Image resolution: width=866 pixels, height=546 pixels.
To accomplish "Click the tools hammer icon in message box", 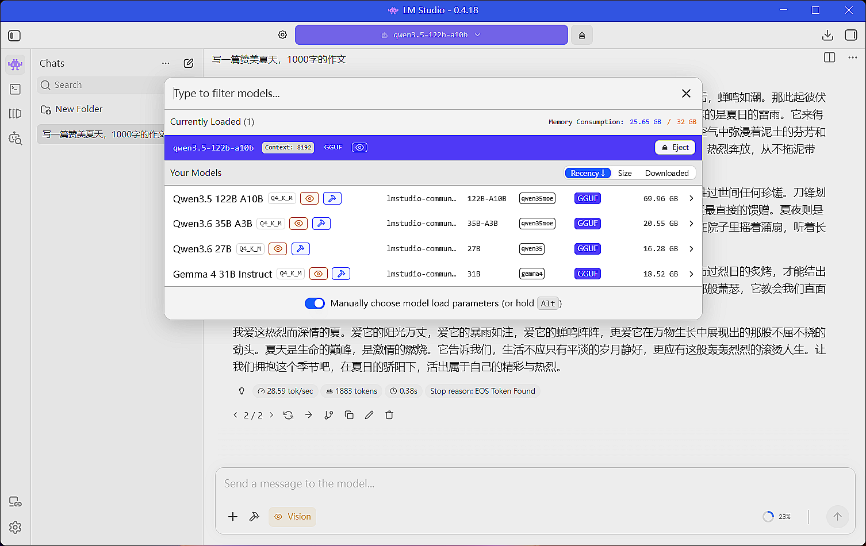I will point(254,516).
